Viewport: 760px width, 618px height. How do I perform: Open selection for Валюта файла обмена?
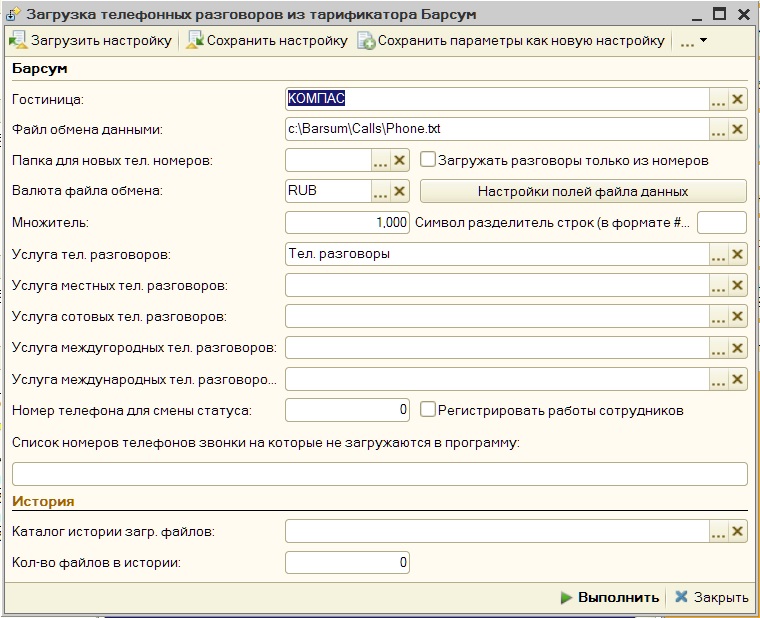[380, 191]
